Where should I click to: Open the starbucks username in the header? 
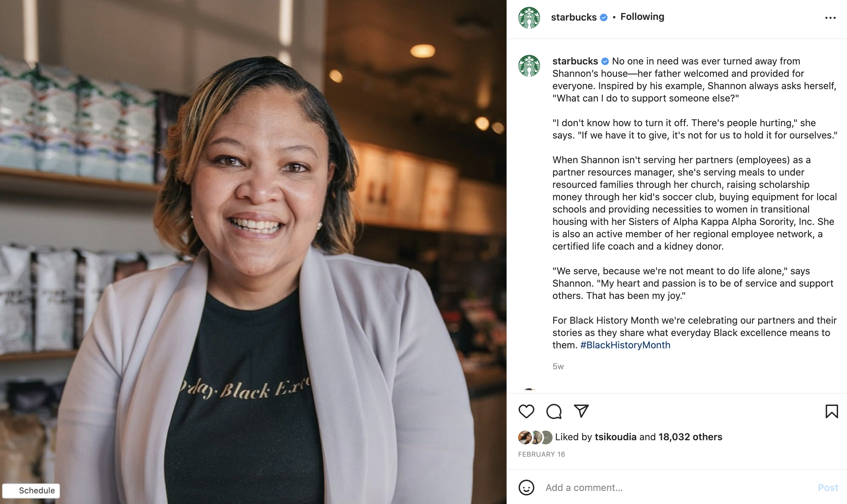[x=573, y=17]
